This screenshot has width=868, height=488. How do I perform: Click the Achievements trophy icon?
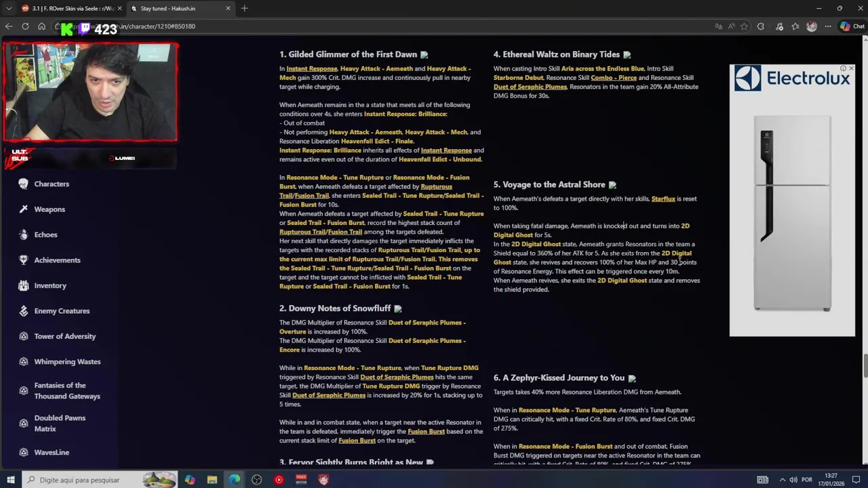[24, 260]
